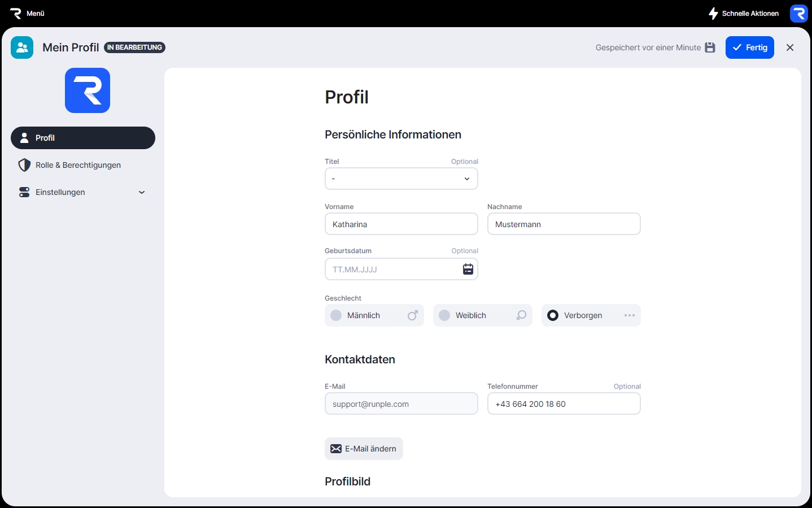Click the large Runple profile logo in sidebar
Viewport: 812px width, 508px height.
[x=88, y=90]
